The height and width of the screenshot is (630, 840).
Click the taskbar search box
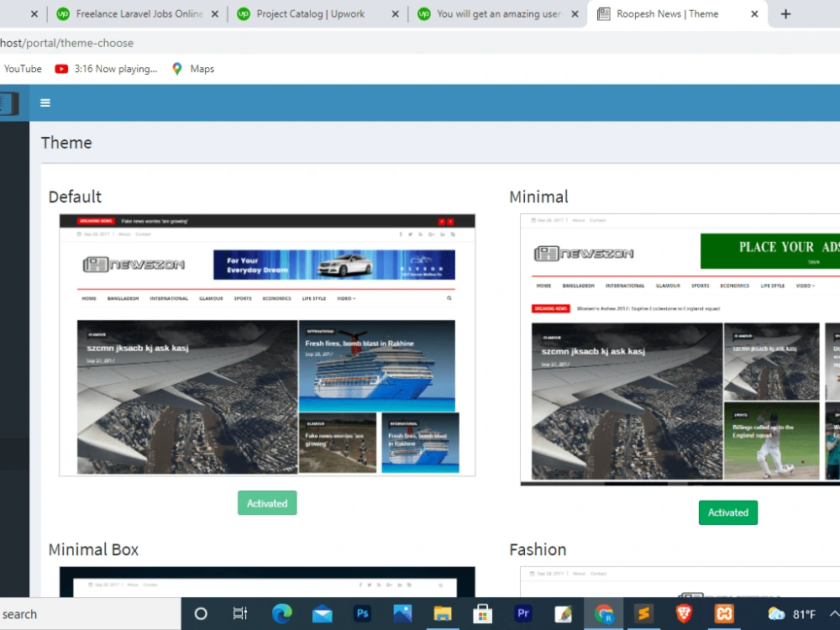(x=90, y=614)
